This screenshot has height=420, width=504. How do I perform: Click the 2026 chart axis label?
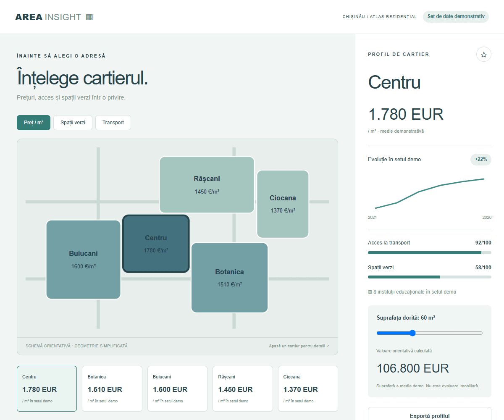point(487,218)
